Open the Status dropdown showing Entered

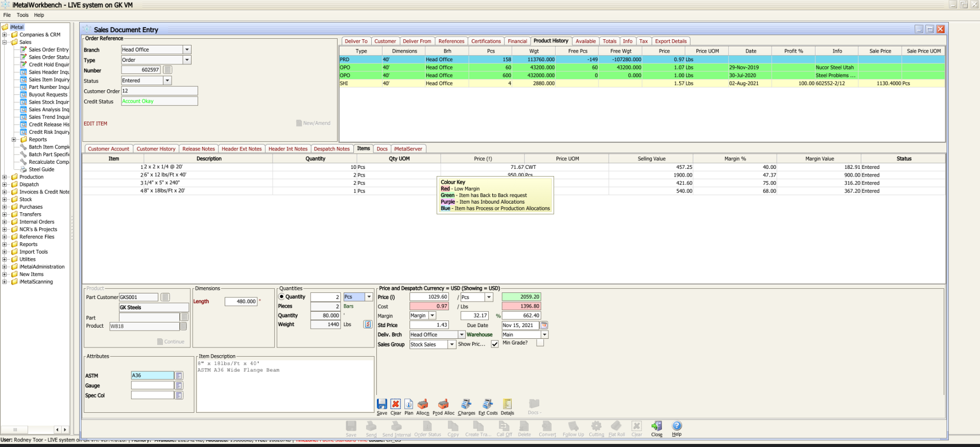pos(167,81)
